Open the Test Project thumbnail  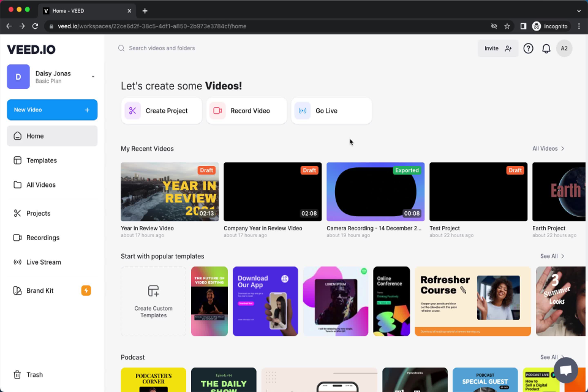(478, 192)
